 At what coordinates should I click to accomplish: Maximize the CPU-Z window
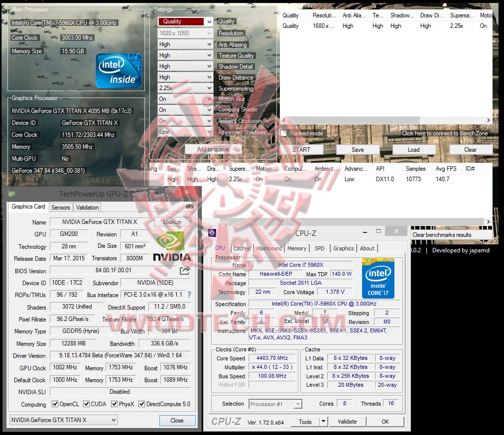378,231
